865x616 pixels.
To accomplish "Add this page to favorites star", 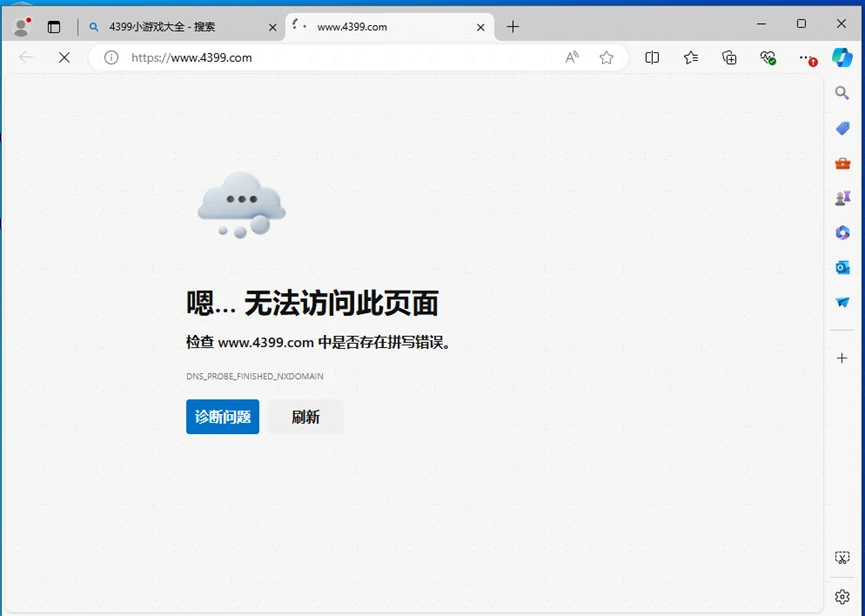I will coord(606,57).
